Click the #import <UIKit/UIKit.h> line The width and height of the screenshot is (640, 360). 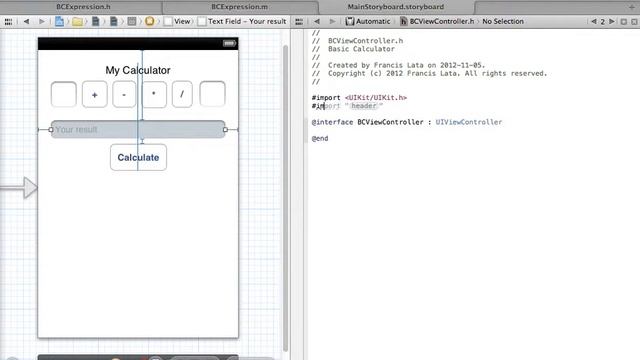coord(359,98)
